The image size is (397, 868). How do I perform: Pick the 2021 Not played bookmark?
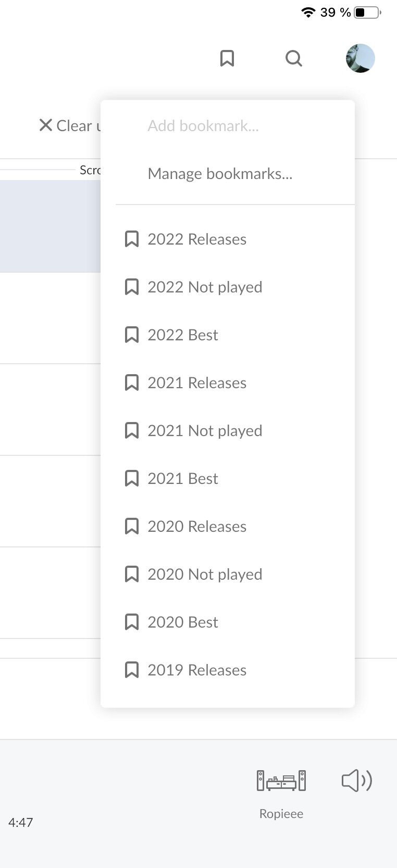(205, 431)
